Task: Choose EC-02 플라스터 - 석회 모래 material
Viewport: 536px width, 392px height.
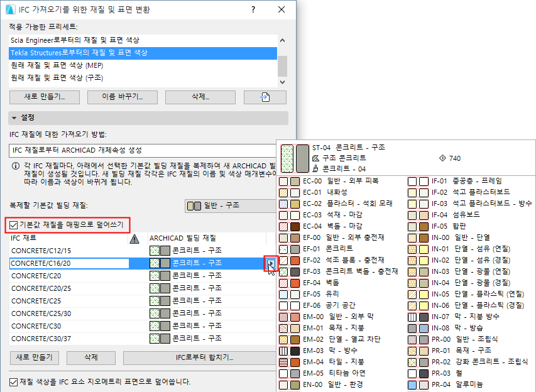Action: click(x=340, y=204)
